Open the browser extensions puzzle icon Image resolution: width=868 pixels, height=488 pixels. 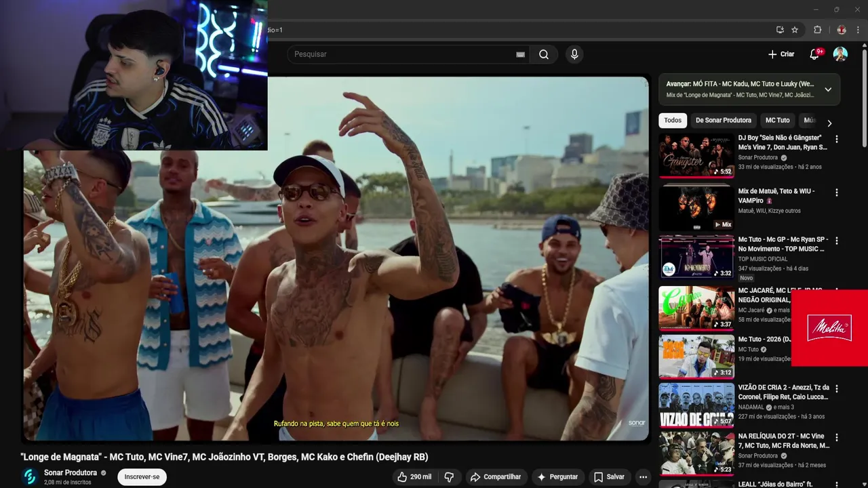tap(818, 30)
